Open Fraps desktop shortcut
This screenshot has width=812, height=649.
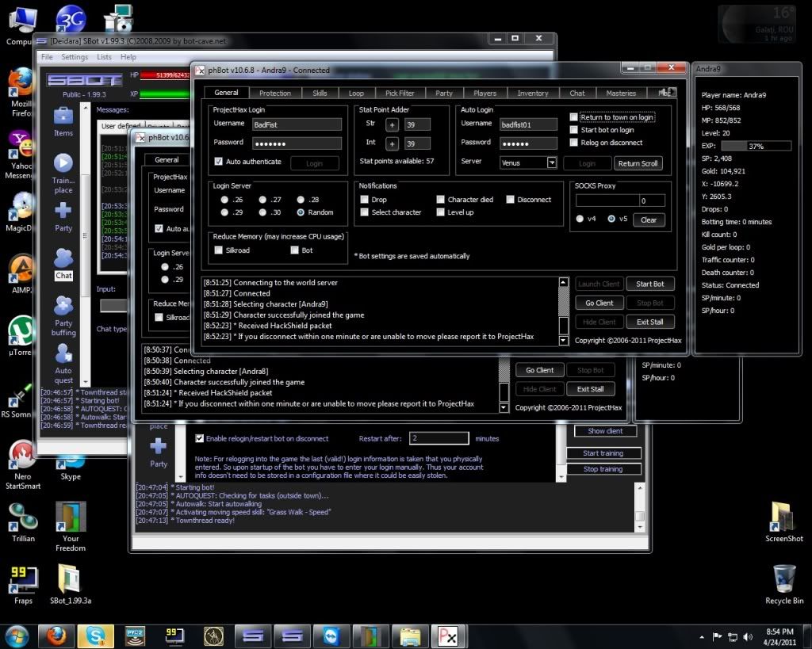(x=23, y=581)
